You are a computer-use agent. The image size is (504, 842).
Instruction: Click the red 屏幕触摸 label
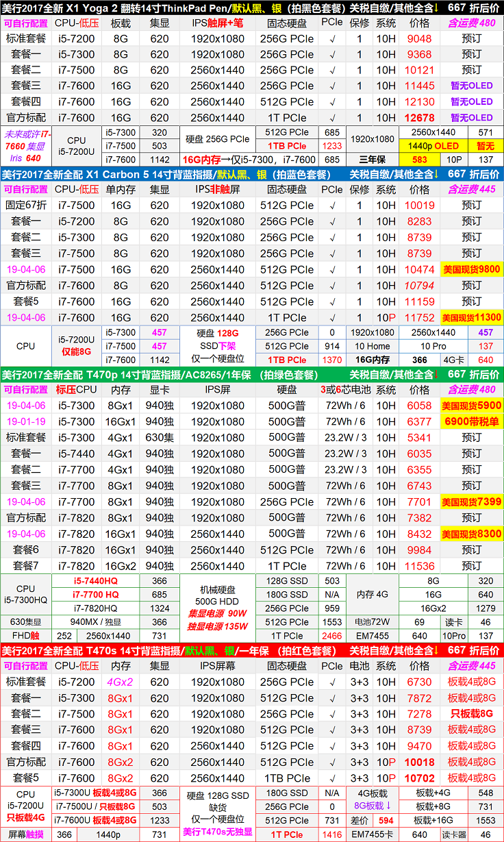pyautogui.click(x=26, y=834)
